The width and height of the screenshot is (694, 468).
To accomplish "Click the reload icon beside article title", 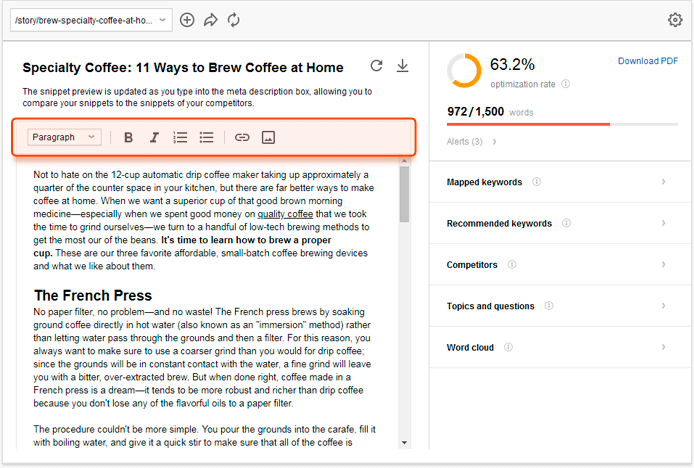I will pos(376,66).
